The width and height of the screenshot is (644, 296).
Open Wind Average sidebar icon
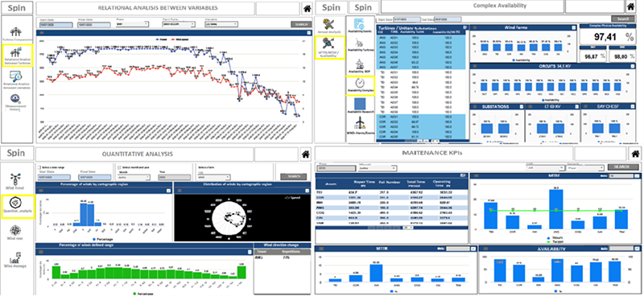15,258
